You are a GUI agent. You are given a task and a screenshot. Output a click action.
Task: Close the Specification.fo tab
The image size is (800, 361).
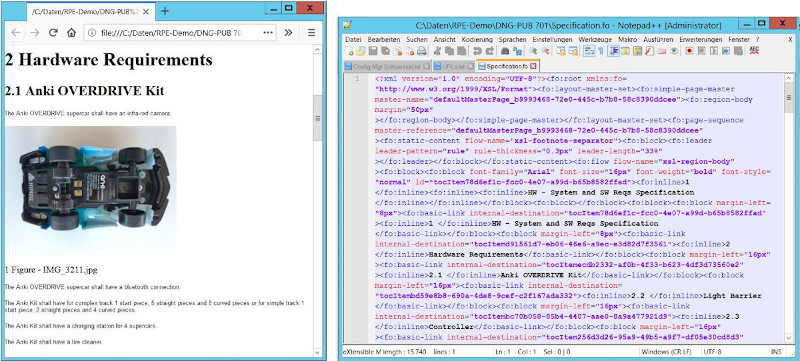click(x=533, y=66)
